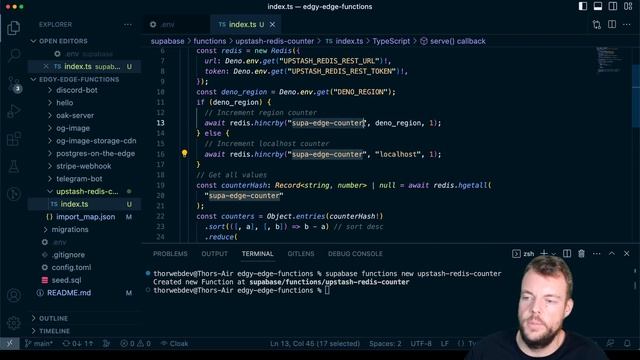Click the main branch in status bar

tap(39, 344)
